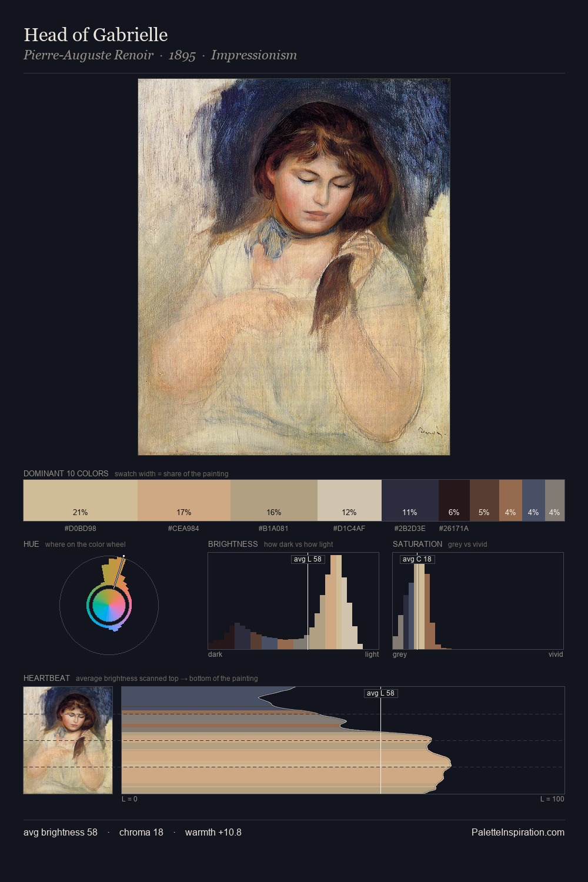Screen dimensions: 588x882
Task: Click the hex code #CEA984
Action: [183, 529]
